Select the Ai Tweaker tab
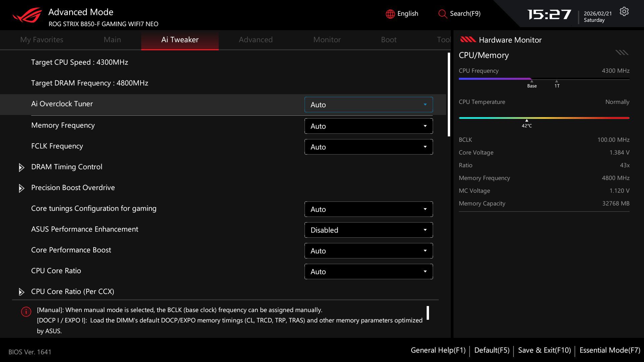 (x=180, y=40)
